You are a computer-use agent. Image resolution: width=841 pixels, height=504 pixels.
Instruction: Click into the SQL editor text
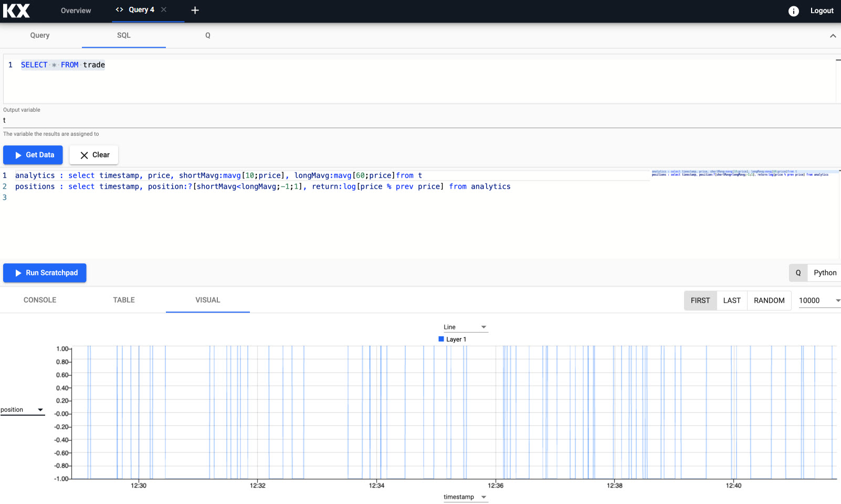coord(63,65)
